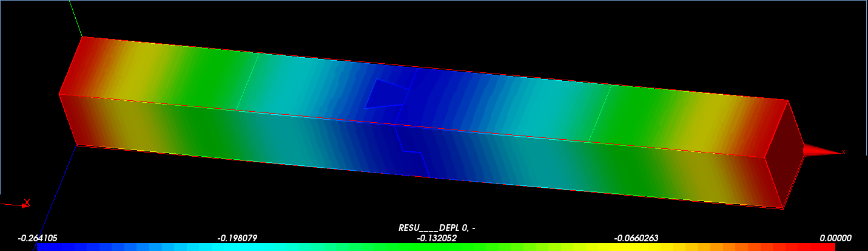Click the rainbow color scale bar

click(x=436, y=247)
